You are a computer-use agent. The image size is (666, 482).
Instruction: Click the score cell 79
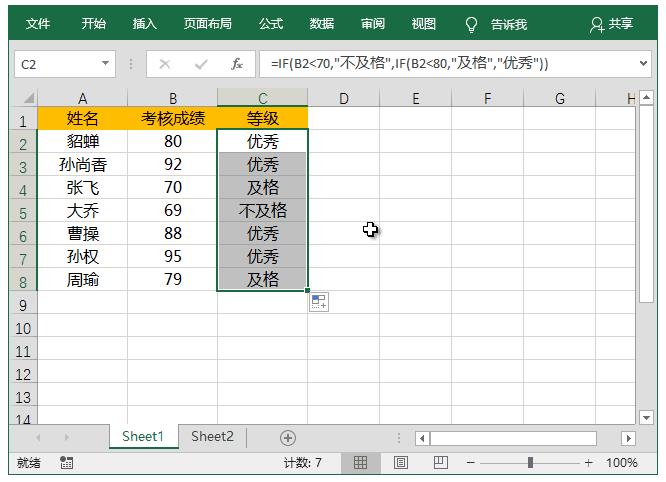point(172,279)
